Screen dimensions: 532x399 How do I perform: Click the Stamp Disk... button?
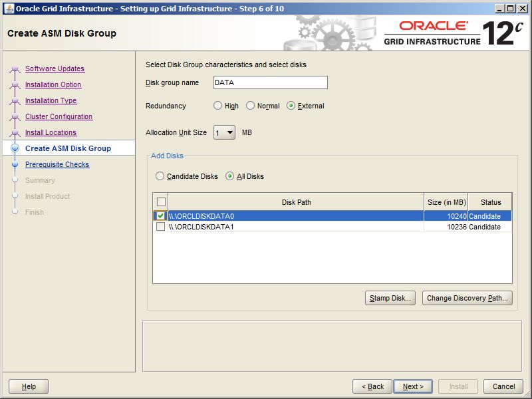tap(390, 298)
